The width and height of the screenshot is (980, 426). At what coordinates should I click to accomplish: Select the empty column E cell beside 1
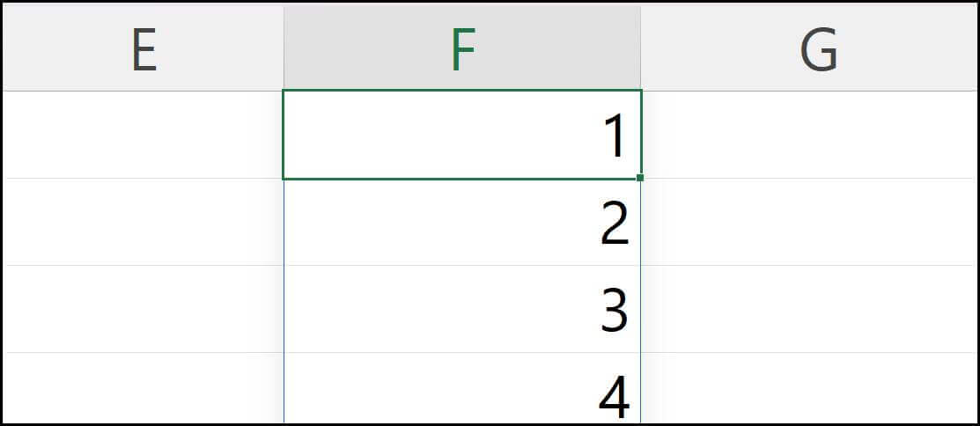[x=144, y=135]
